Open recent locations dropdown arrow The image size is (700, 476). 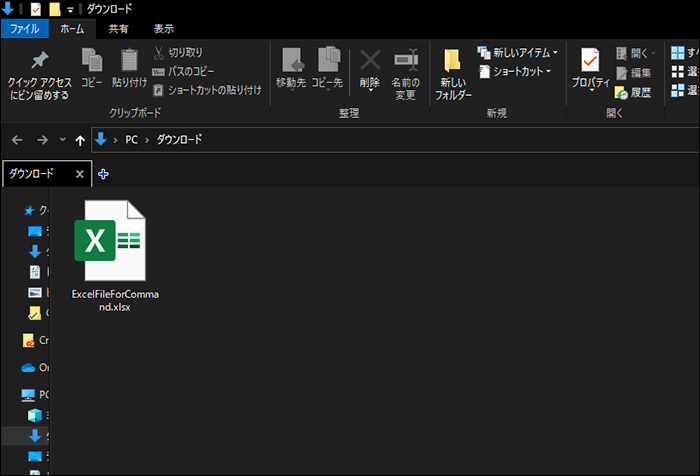click(x=63, y=140)
